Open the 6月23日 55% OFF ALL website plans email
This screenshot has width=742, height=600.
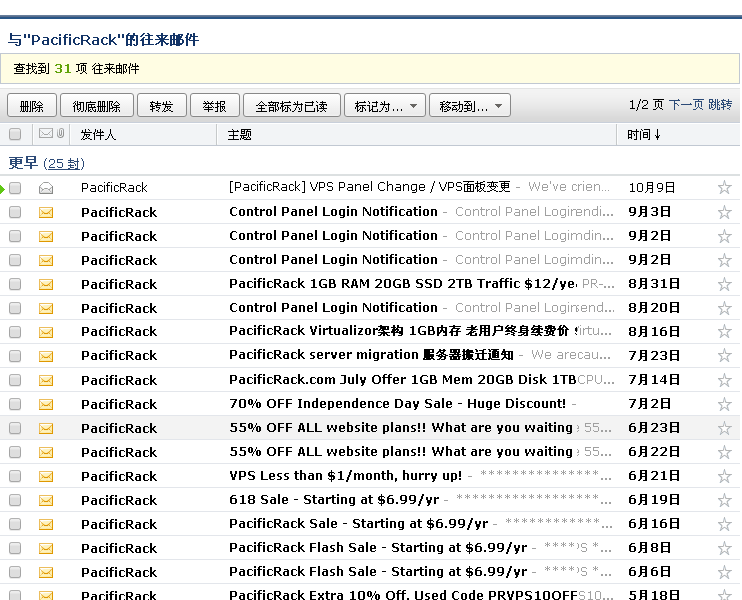pyautogui.click(x=401, y=428)
